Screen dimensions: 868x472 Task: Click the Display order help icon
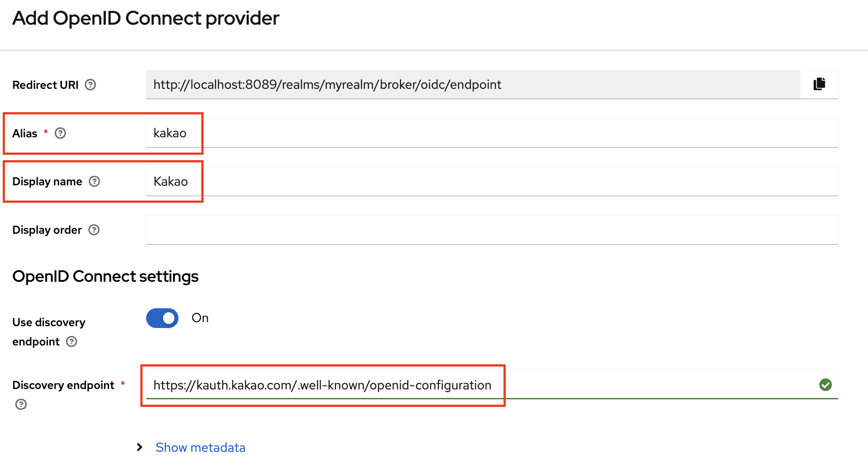[94, 230]
